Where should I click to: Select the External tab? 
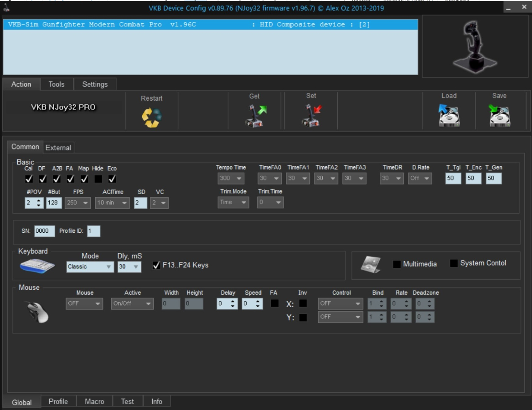58,148
